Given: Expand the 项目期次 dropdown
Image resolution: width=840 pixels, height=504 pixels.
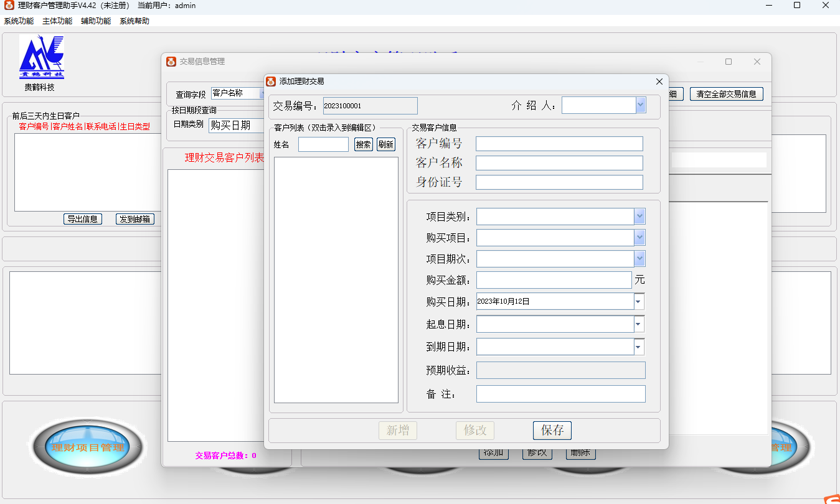Looking at the screenshot, I should click(x=639, y=259).
